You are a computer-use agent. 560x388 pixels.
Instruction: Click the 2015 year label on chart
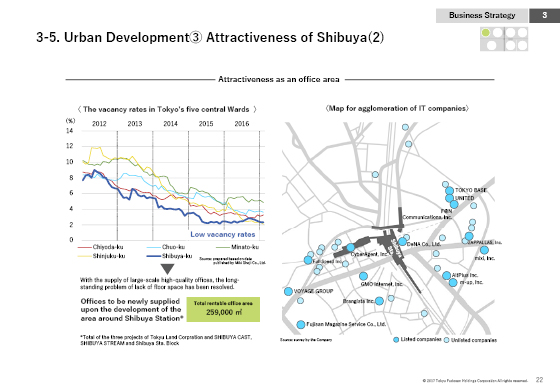click(x=206, y=124)
